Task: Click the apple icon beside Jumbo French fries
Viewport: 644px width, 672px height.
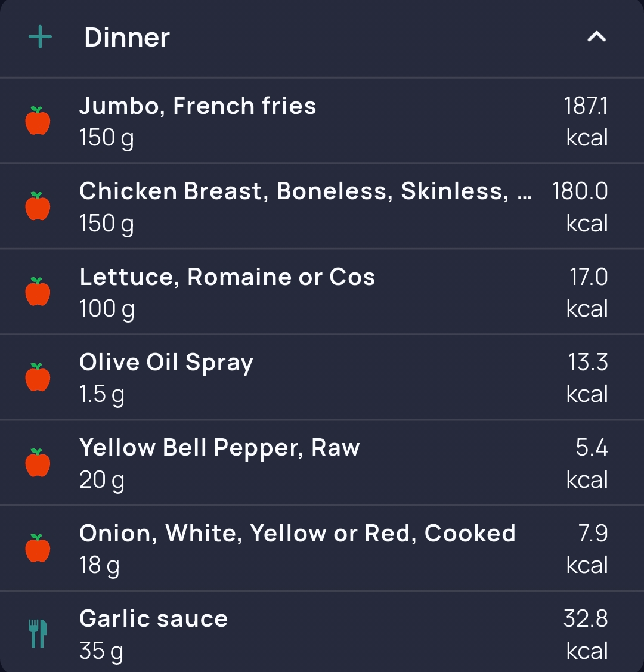Action: pyautogui.click(x=38, y=121)
